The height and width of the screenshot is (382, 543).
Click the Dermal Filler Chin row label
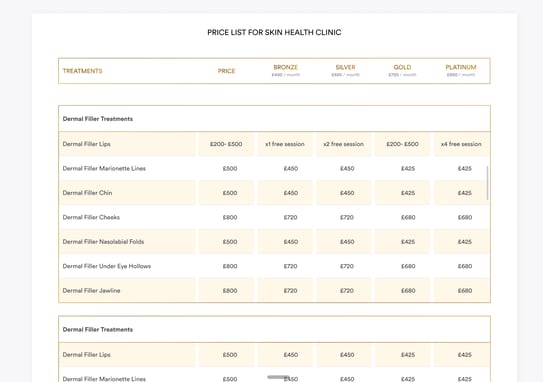coord(87,193)
